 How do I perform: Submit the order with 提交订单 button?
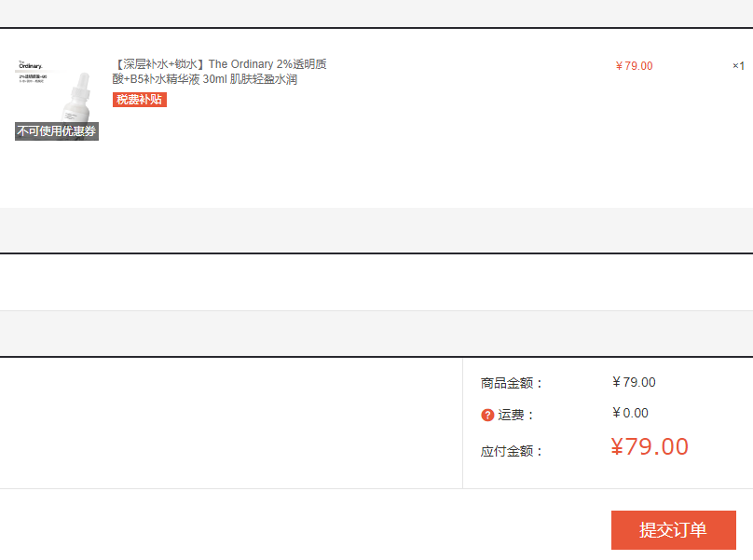[x=673, y=530]
